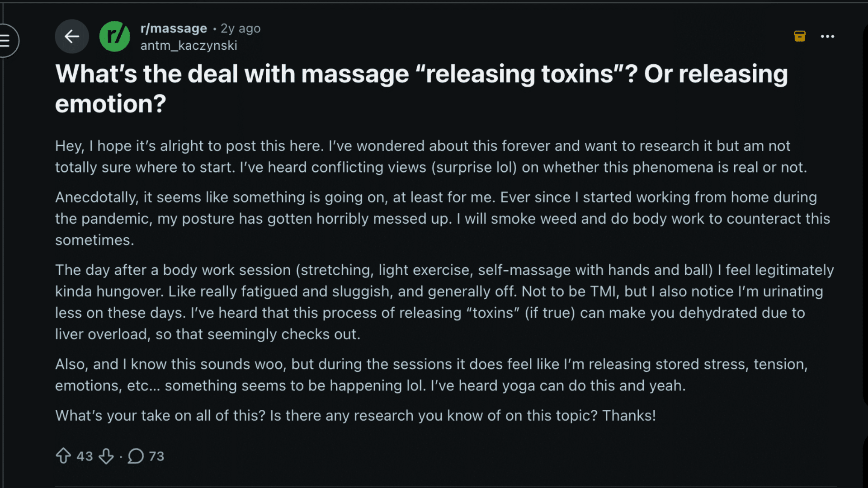Viewport: 868px width, 488px height.
Task: Toggle your downvote on the post
Action: click(106, 456)
